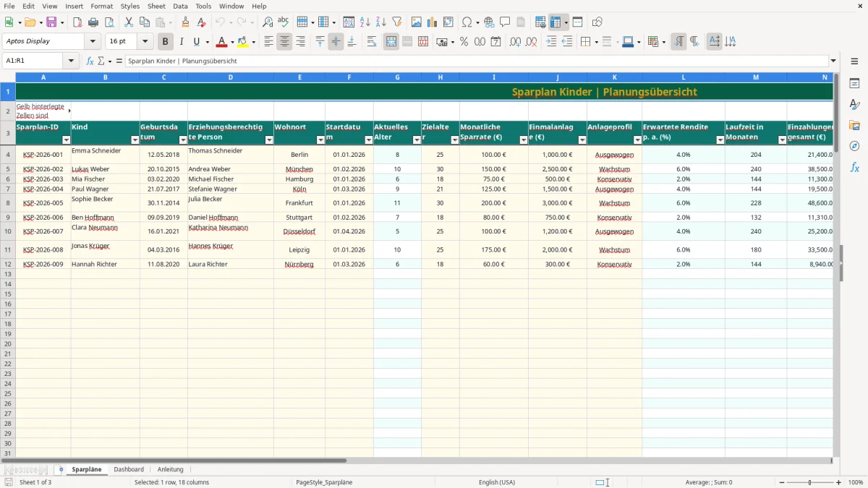Cut the selection with scissors icon

pos(128,22)
